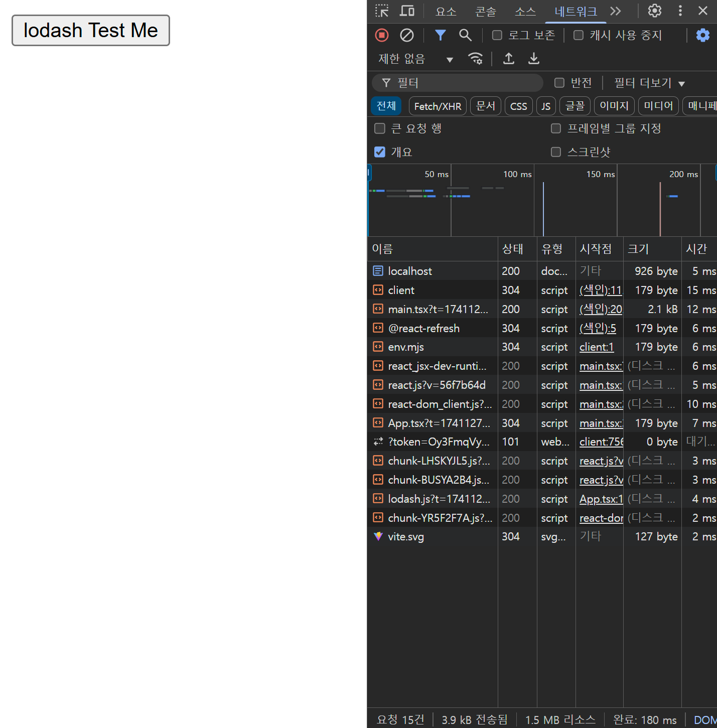Open the 제한 없음 throttling dropdown

point(415,59)
